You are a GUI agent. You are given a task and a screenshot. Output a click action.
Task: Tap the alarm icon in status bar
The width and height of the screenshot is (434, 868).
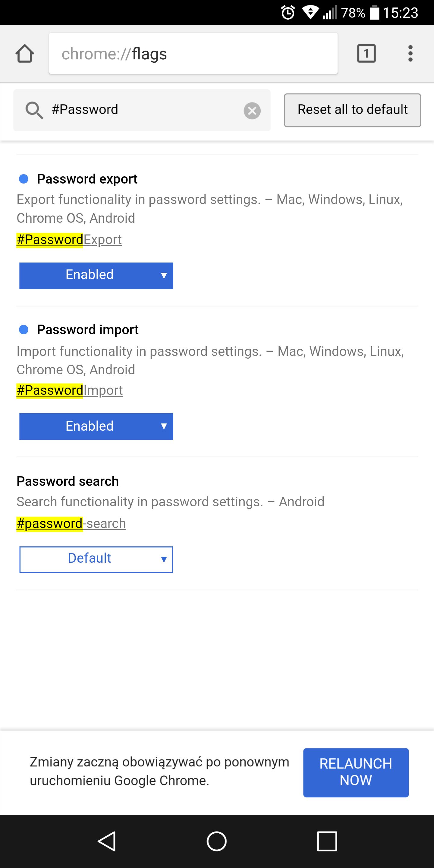pyautogui.click(x=288, y=12)
